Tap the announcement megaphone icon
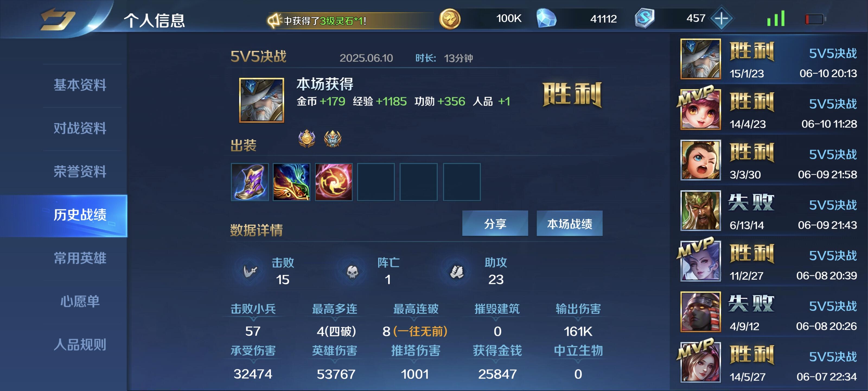 [274, 21]
